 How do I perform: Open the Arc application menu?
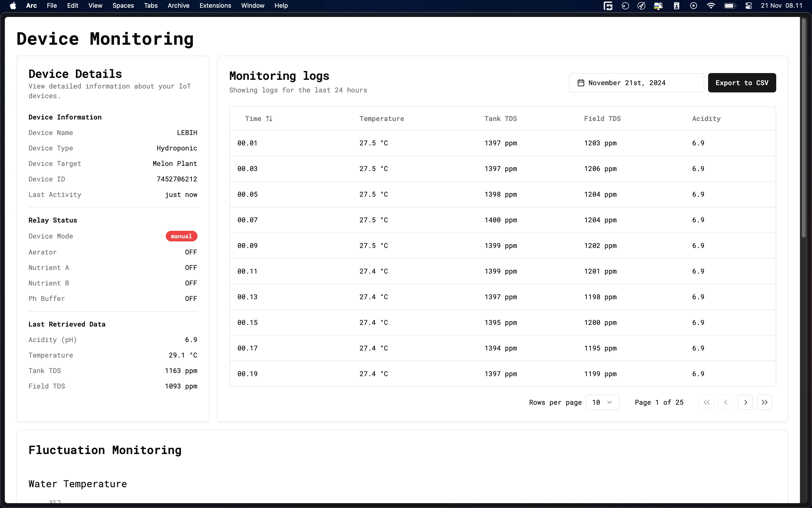tap(31, 6)
